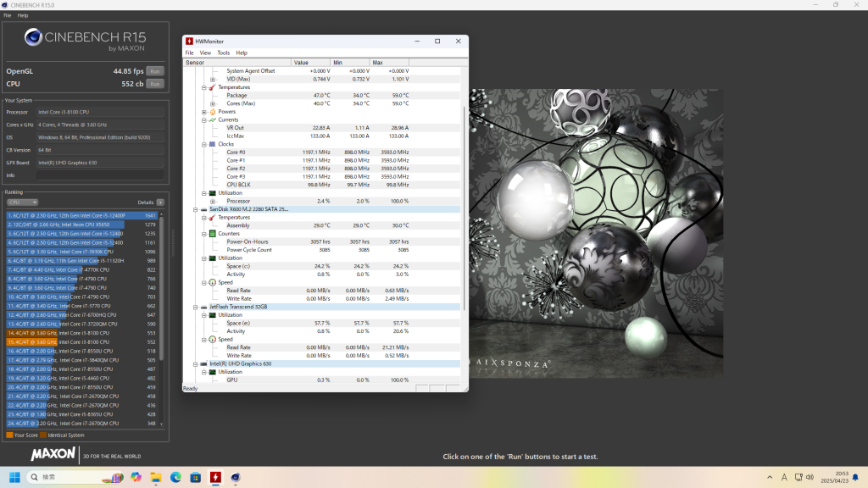Image resolution: width=868 pixels, height=488 pixels.
Task: Expand the Processor utilization node
Action: click(x=212, y=201)
